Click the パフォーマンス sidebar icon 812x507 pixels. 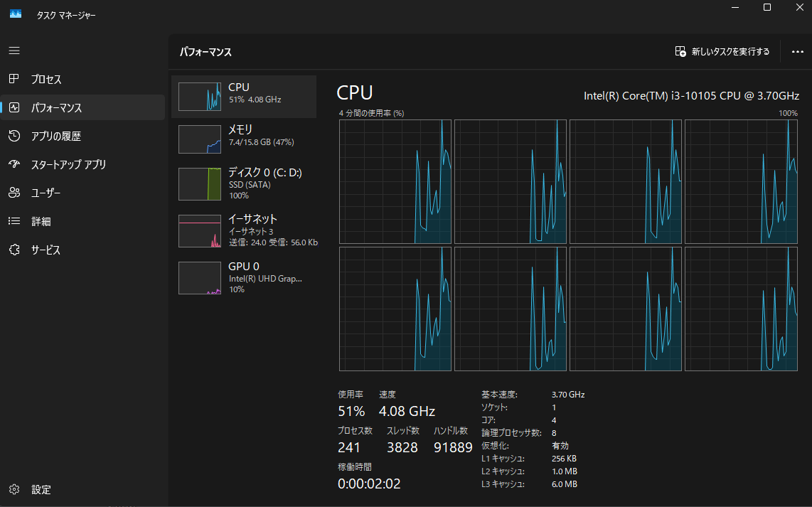click(14, 107)
